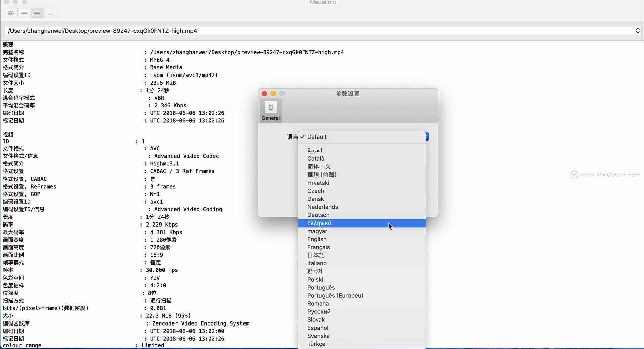Select the text view toolbar icon
Viewport: 644px width, 349px height.
(x=37, y=13)
